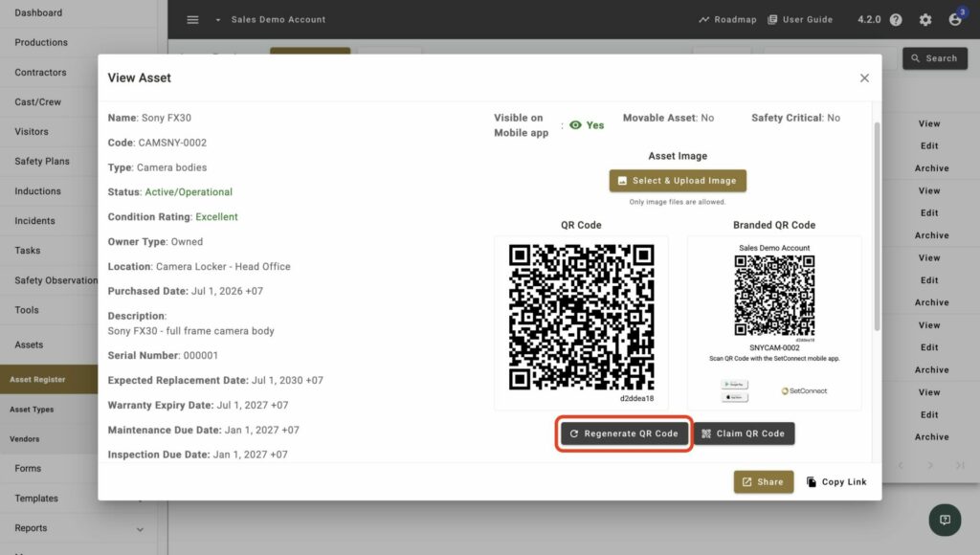This screenshot has height=555, width=980.
Task: Open Productions in sidebar
Action: click(40, 42)
